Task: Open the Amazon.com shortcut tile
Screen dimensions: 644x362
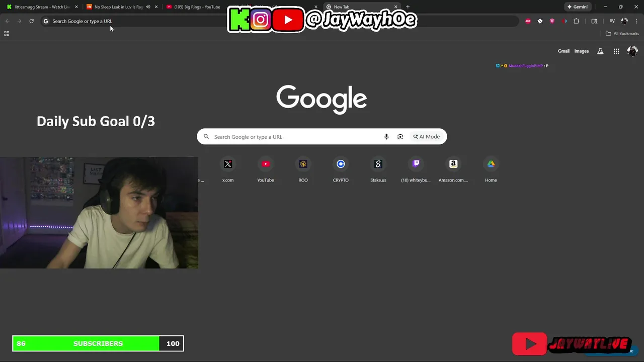Action: [x=453, y=170]
